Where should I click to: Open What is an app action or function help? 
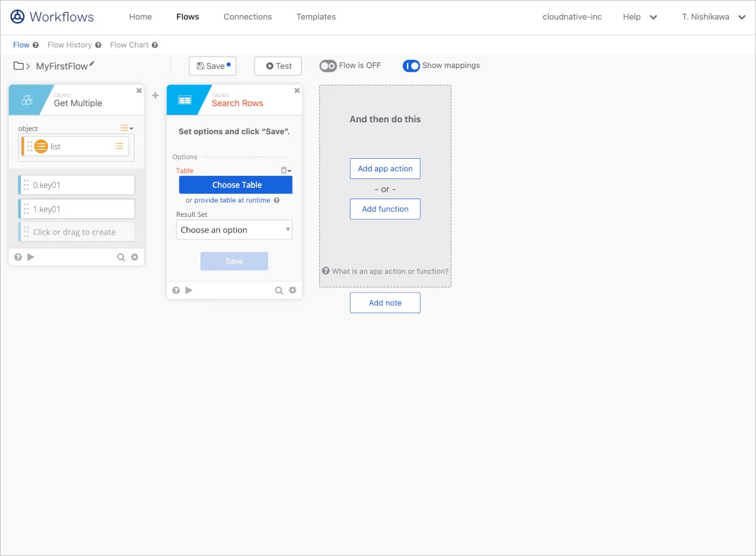[x=385, y=271]
